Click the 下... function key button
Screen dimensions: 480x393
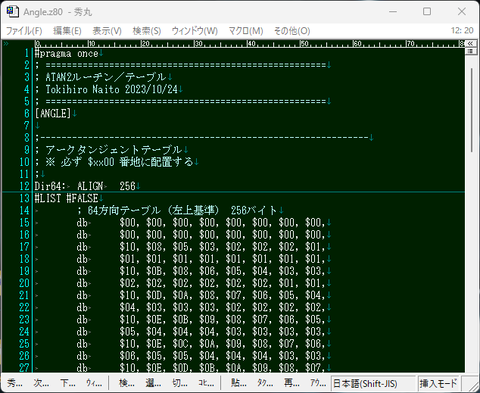pyautogui.click(x=68, y=383)
